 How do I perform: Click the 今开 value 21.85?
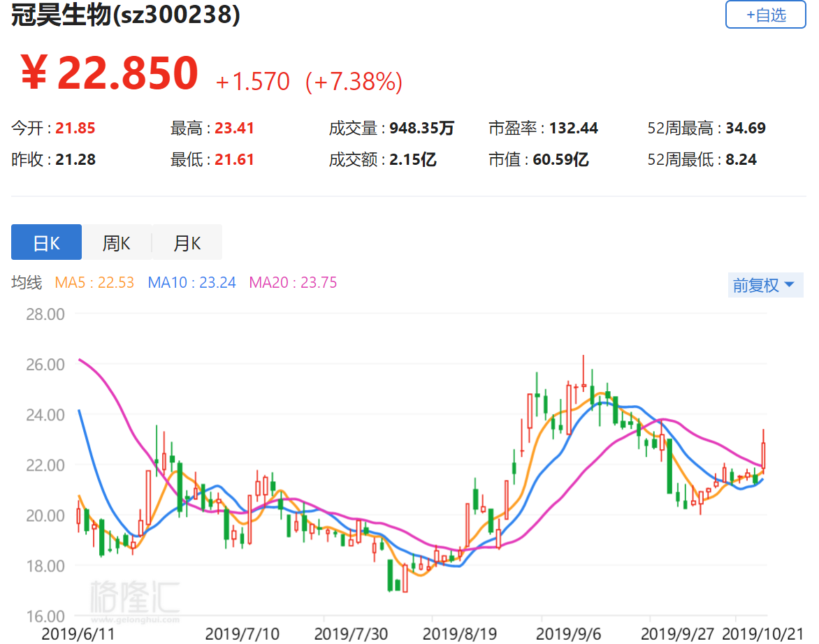click(75, 128)
